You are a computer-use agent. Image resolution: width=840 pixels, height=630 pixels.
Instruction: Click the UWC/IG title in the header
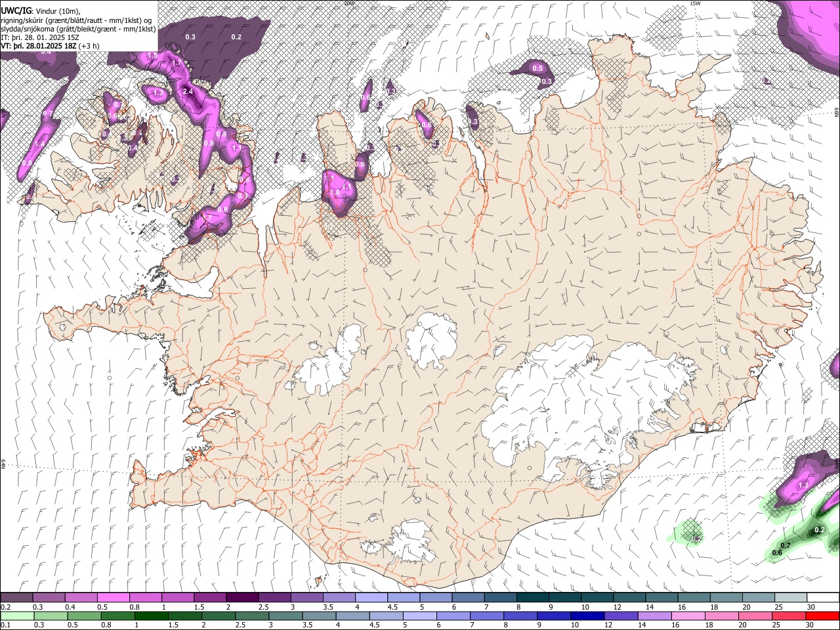(x=15, y=10)
